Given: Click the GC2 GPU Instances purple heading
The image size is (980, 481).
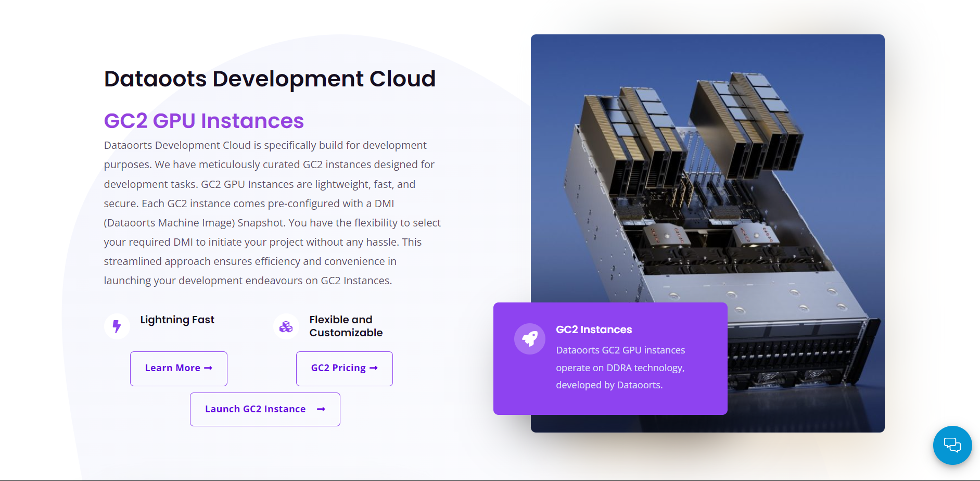Looking at the screenshot, I should [x=203, y=121].
